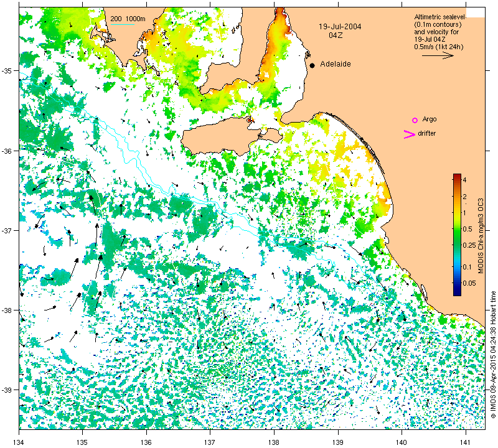Image resolution: width=498 pixels, height=448 pixels.
Task: Click the '(0.1m contours)' legend text
Action: 438,24
